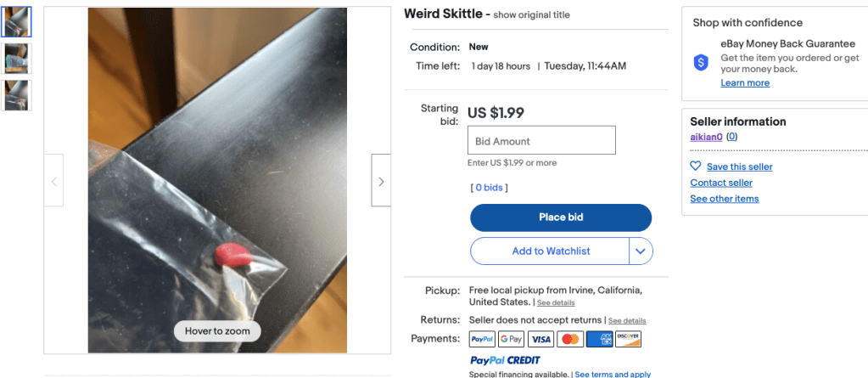Show next product image with right arrow
The height and width of the screenshot is (378, 868).
[381, 181]
